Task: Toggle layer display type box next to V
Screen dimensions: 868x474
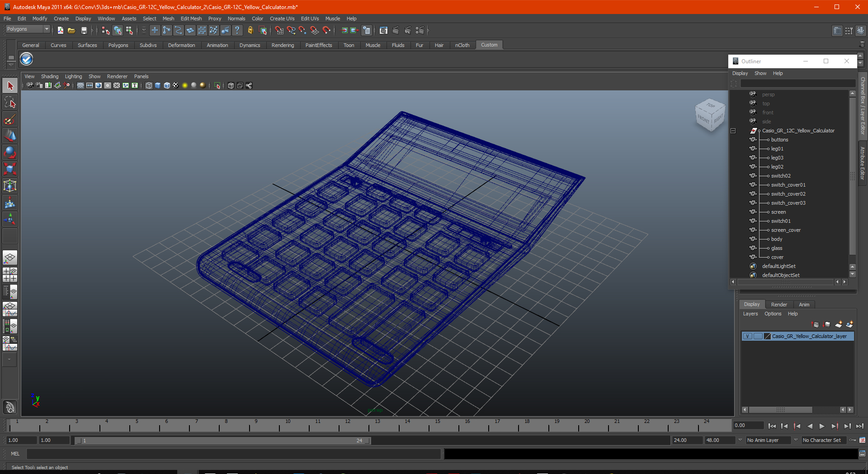Action: pyautogui.click(x=758, y=336)
